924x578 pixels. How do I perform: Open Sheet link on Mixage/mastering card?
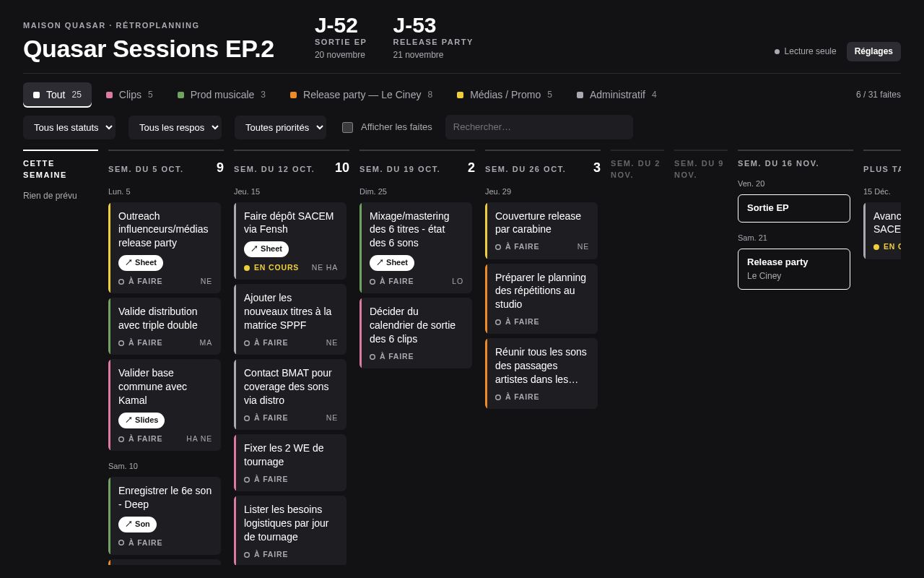(392, 263)
